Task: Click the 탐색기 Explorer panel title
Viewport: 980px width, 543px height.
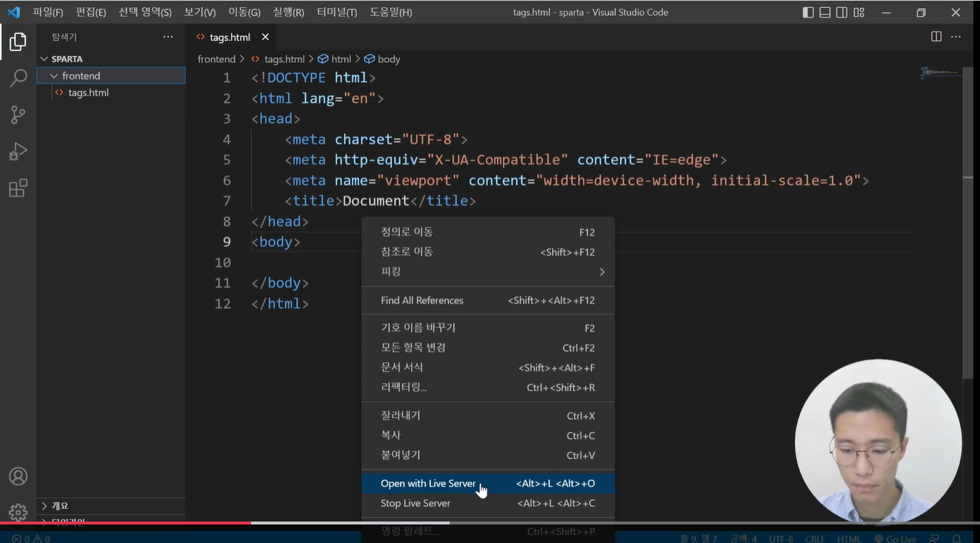Action: click(64, 37)
